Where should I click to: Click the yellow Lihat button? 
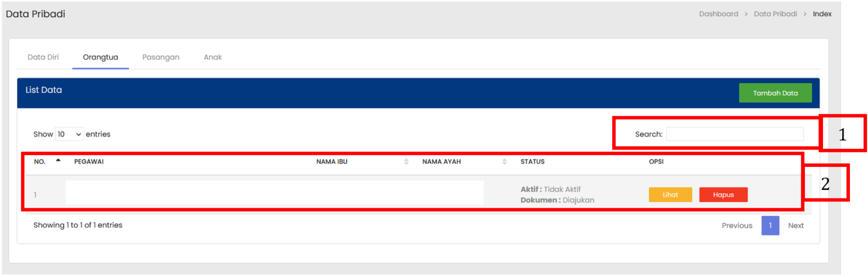pyautogui.click(x=670, y=195)
